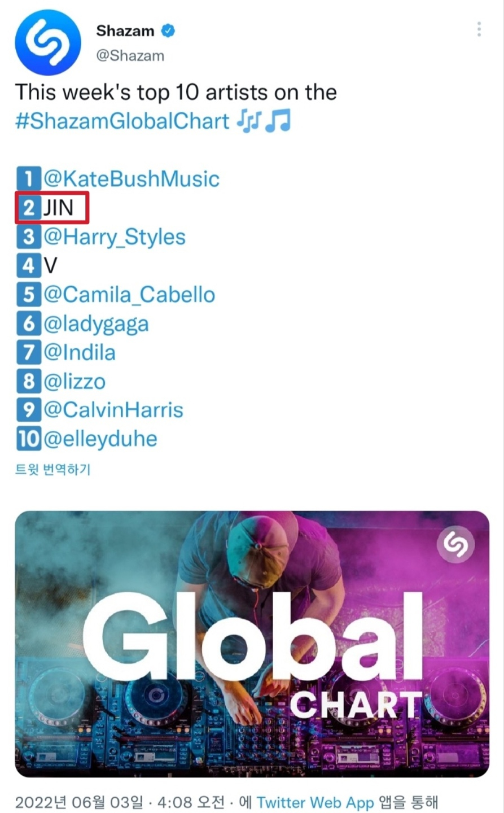Click the @ladygaga mention

coord(96,324)
